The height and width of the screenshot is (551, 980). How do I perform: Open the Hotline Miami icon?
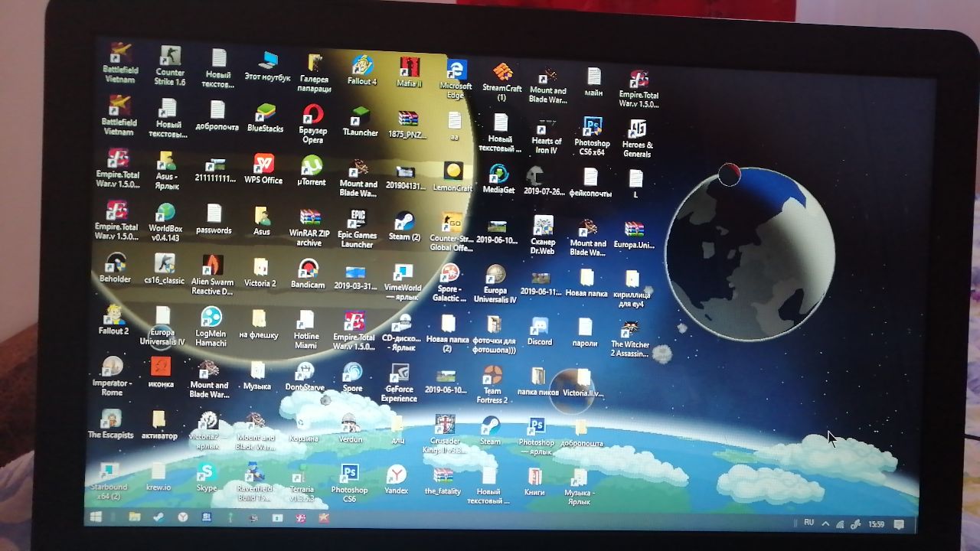tap(306, 330)
